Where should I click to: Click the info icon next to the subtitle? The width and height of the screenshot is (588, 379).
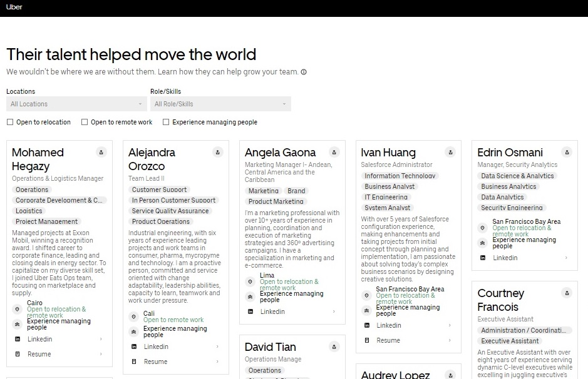[304, 72]
